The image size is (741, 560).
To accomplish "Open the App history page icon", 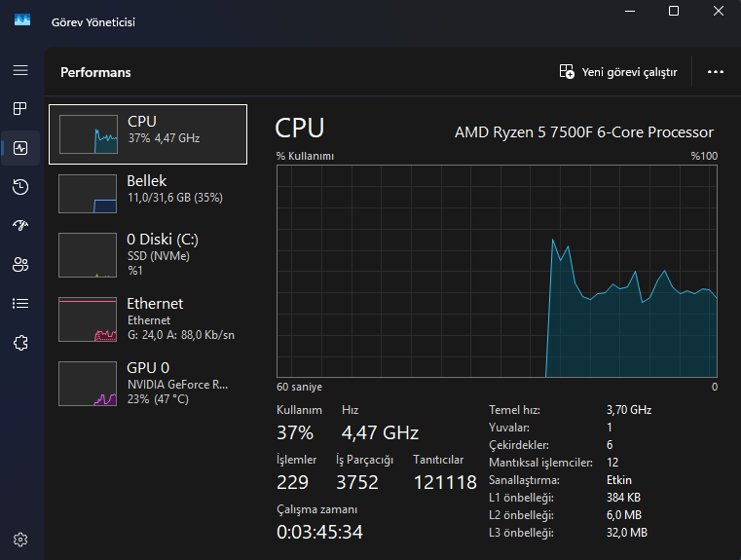I will [20, 187].
